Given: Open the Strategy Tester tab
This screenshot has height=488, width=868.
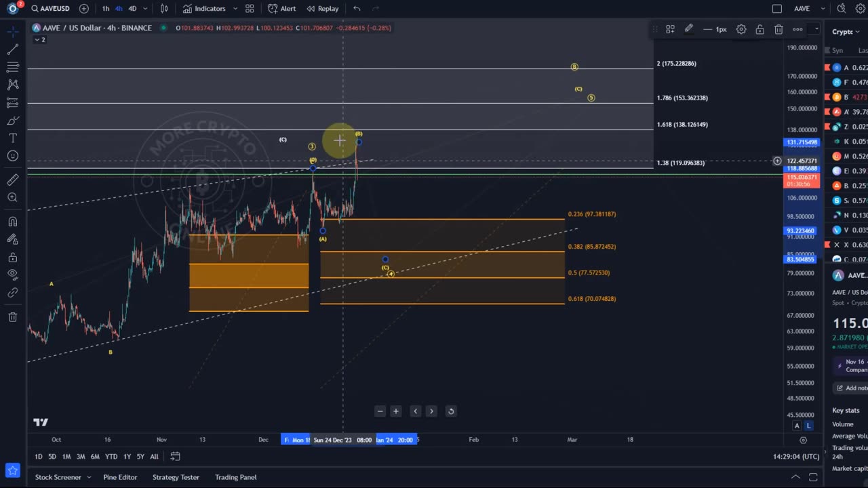Looking at the screenshot, I should pyautogui.click(x=176, y=477).
